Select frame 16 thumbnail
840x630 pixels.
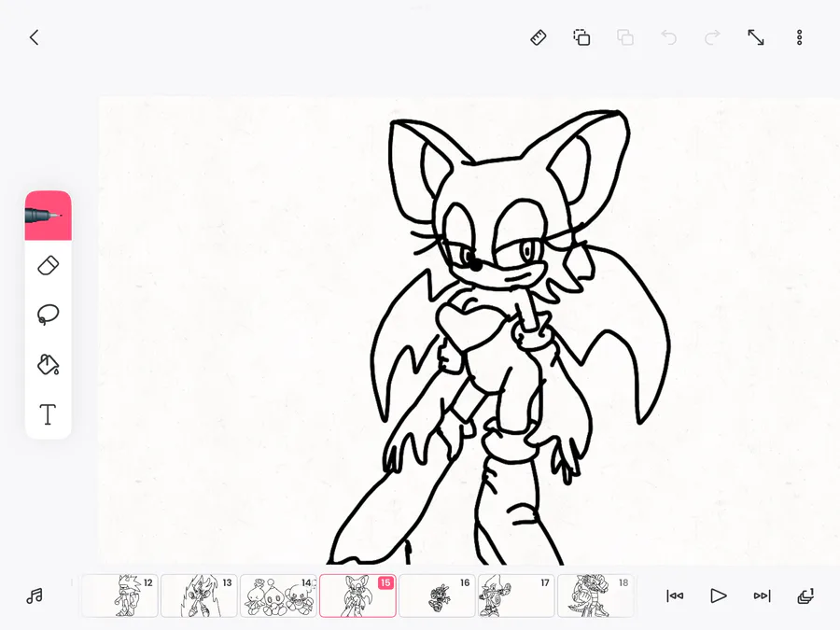pos(437,595)
